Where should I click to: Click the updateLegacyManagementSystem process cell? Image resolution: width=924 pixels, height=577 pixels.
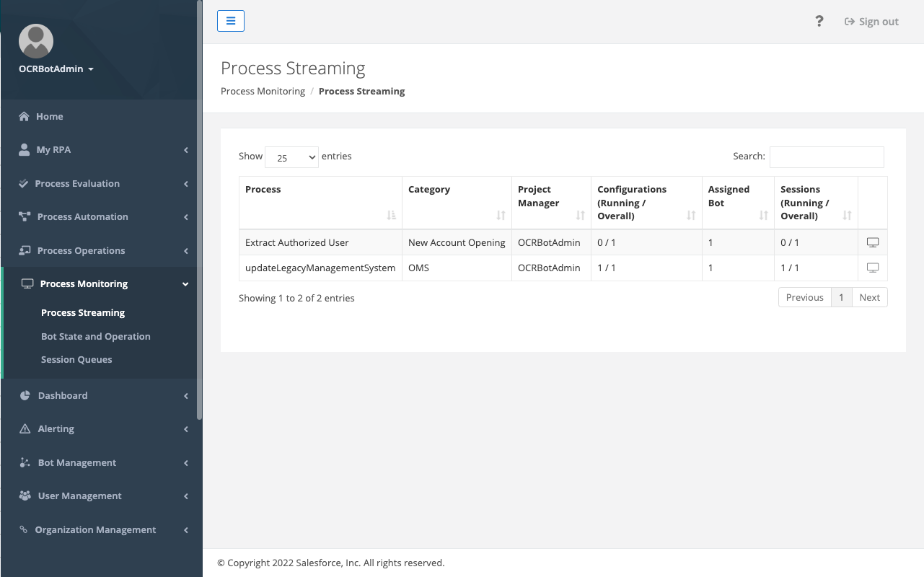[x=320, y=268]
